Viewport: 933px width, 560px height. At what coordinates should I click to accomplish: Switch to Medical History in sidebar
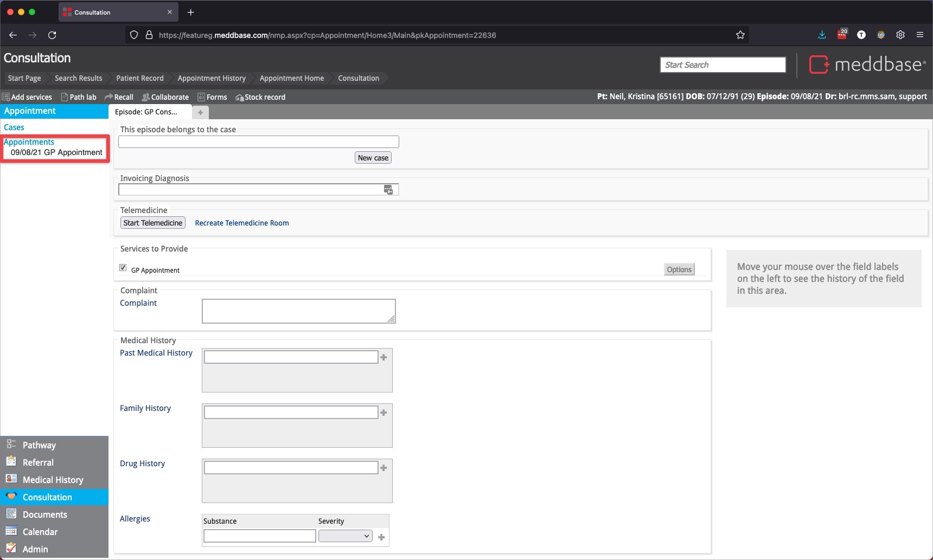53,480
